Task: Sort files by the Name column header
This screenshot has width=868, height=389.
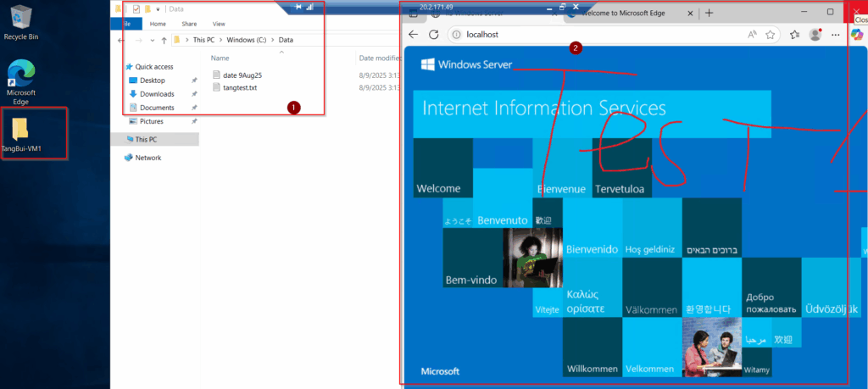Action: (x=220, y=58)
